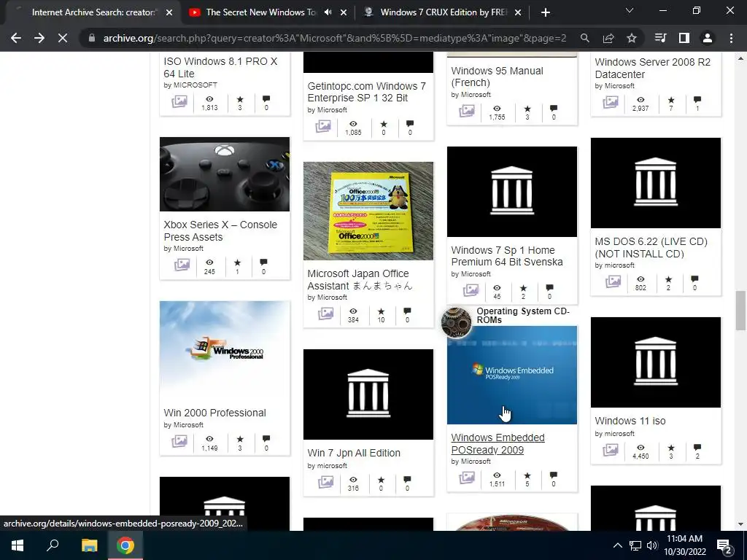Click reviews comment icon on Windows 11 iso card
Screen dimensions: 747x560
[697, 447]
